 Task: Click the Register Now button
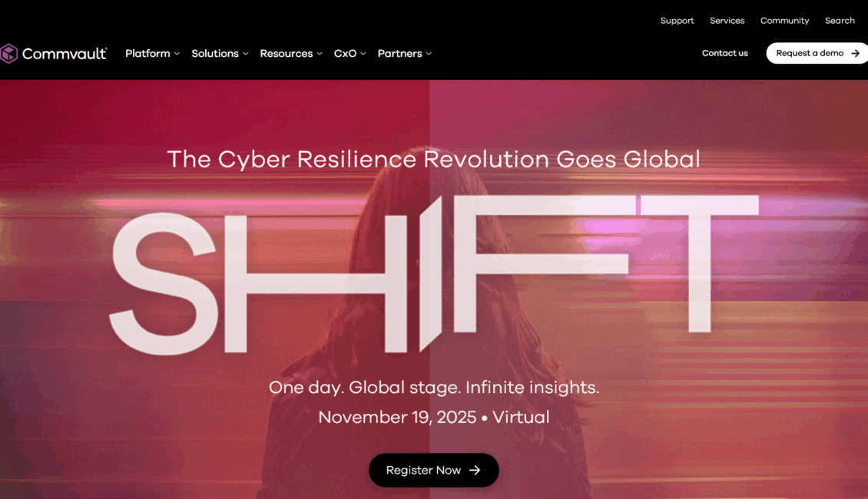click(434, 471)
